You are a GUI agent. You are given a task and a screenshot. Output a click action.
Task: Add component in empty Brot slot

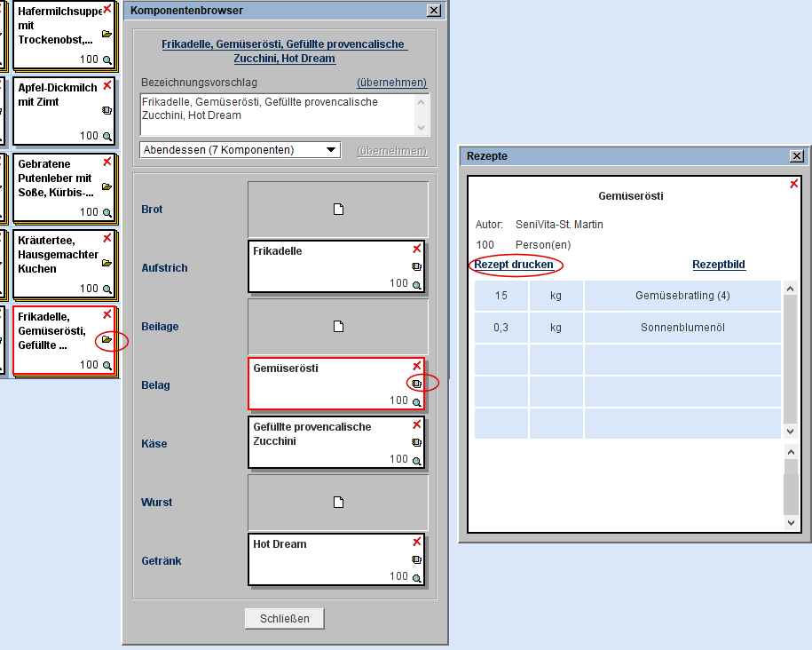(x=337, y=210)
